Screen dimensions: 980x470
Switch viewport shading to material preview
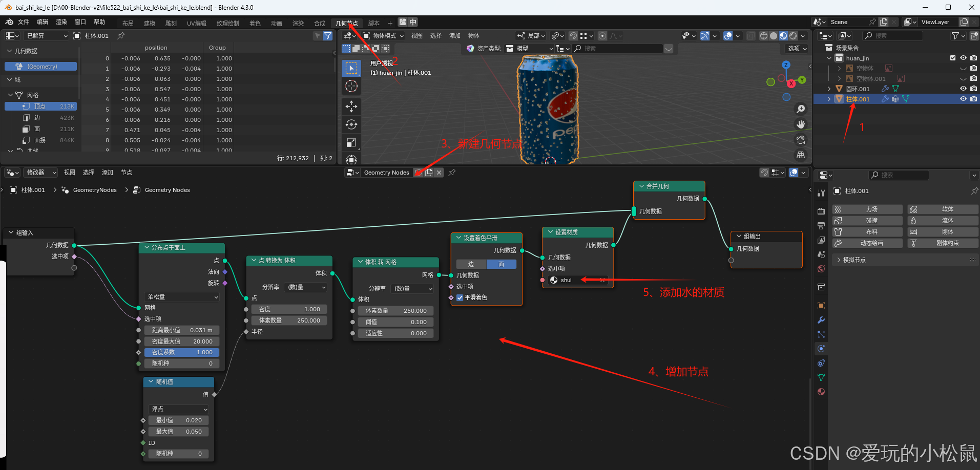783,36
